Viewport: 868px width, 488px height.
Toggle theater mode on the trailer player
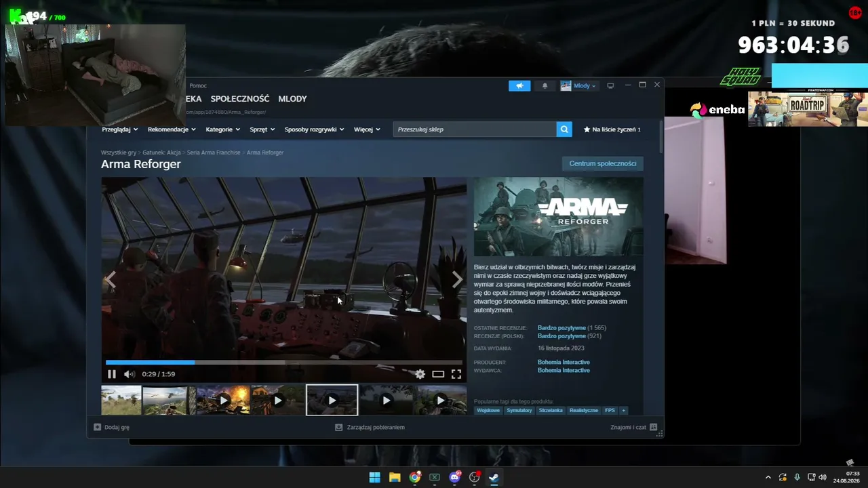[438, 374]
